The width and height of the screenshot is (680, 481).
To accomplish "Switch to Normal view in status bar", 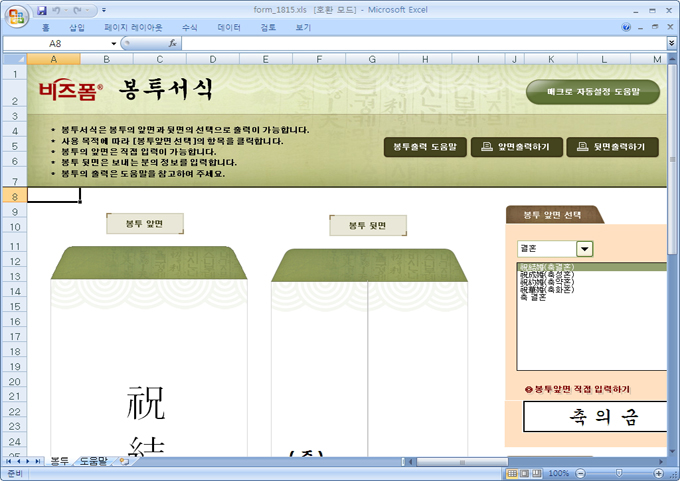I will 513,472.
